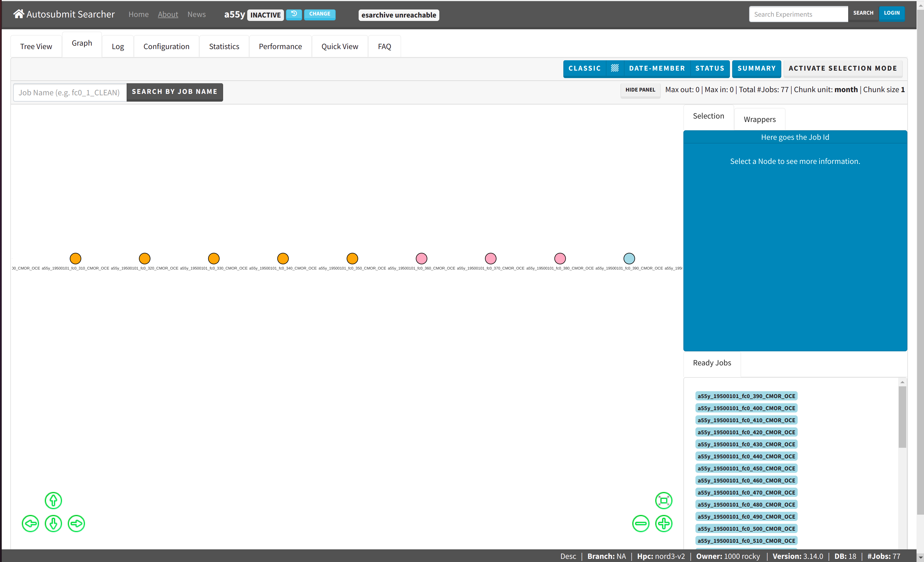Click the Ready Jobs scroll up arrow
924x562 pixels.
coord(902,382)
